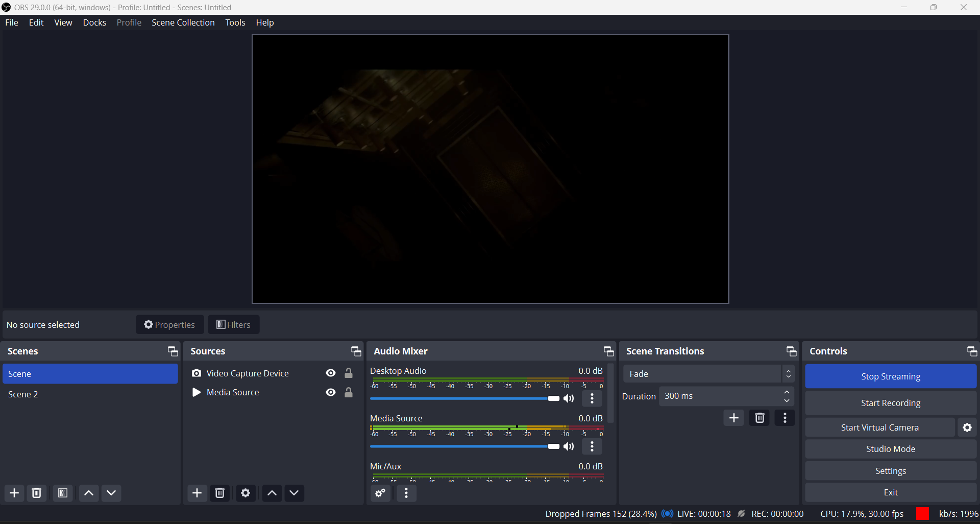This screenshot has height=524, width=980.
Task: Open advanced audio properties gears icon
Action: [380, 493]
